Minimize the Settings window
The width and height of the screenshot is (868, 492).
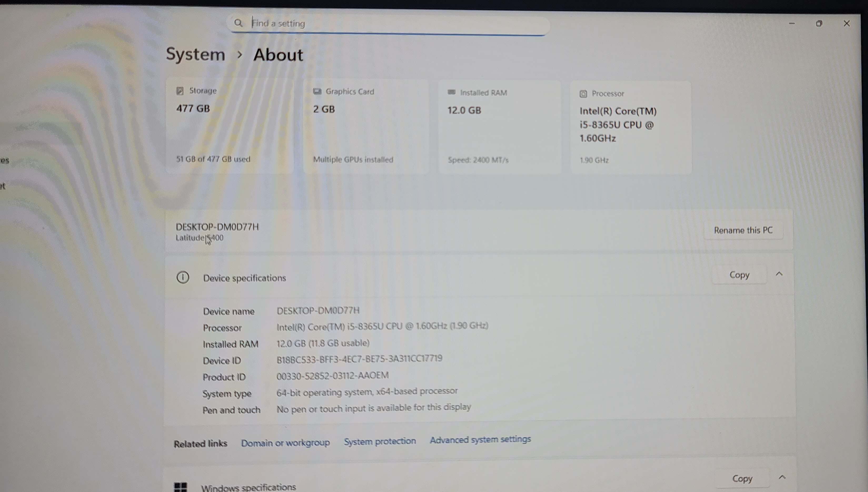pos(792,23)
